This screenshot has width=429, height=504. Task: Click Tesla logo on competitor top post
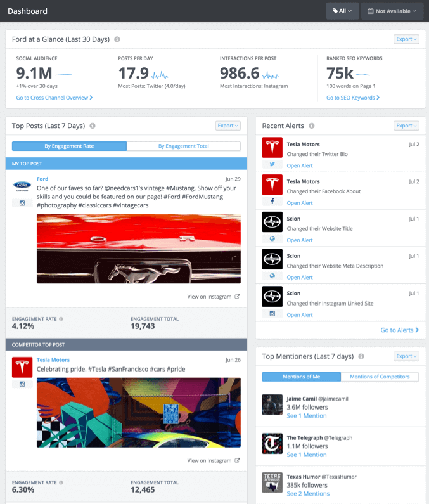click(x=22, y=367)
